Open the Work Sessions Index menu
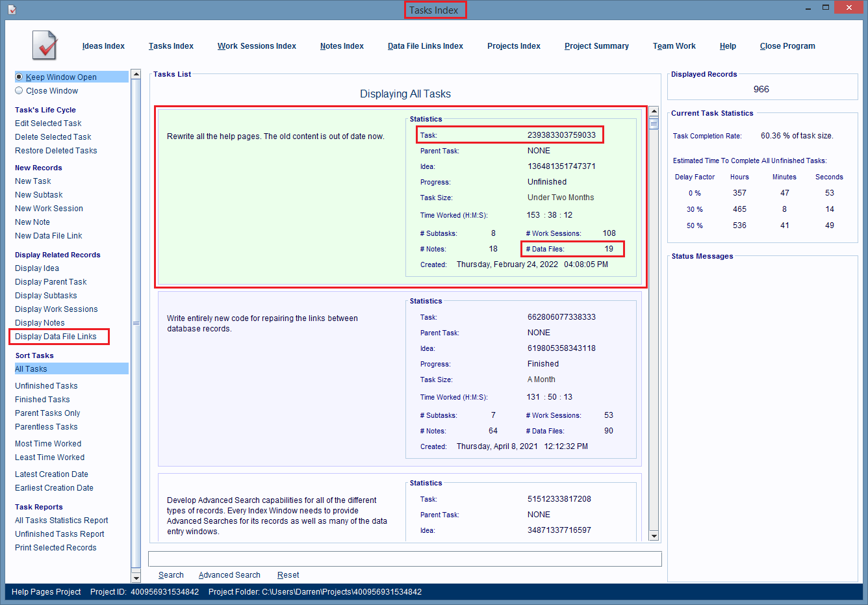Viewport: 868px width, 605px height. [257, 46]
